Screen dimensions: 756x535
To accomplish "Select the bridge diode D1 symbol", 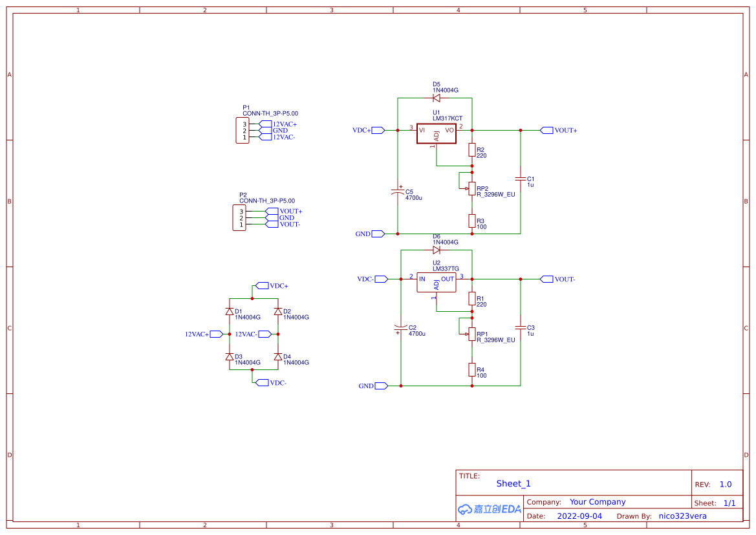I will [x=230, y=311].
